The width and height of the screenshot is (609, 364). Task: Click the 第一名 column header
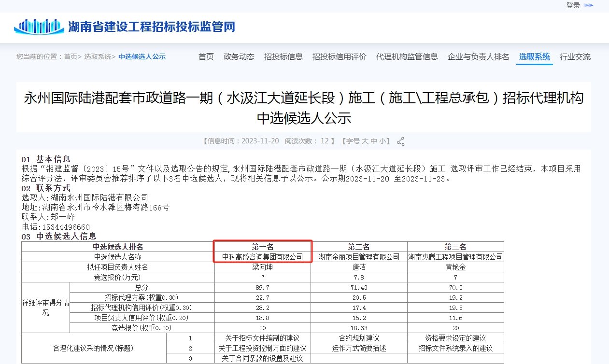tap(263, 247)
